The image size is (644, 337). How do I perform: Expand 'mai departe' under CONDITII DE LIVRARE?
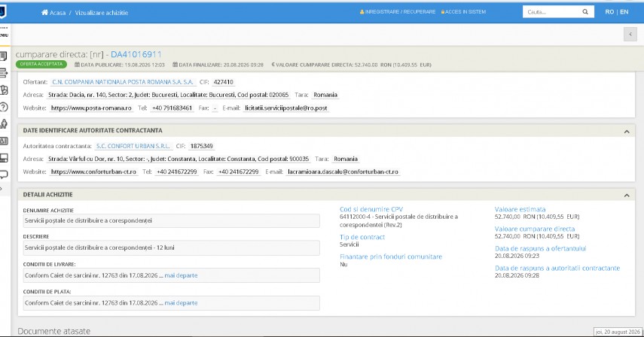click(181, 275)
